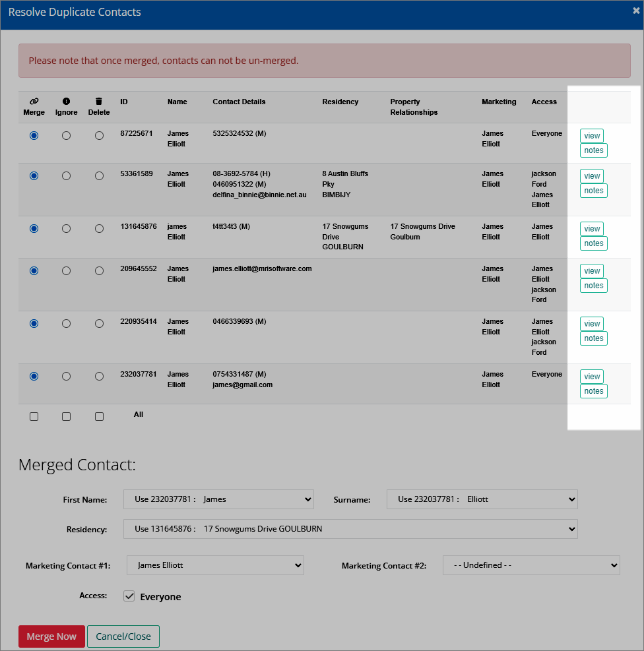
Task: Click residency 8 Austin Bluffs Pky BIMBIJY
Action: click(x=345, y=184)
